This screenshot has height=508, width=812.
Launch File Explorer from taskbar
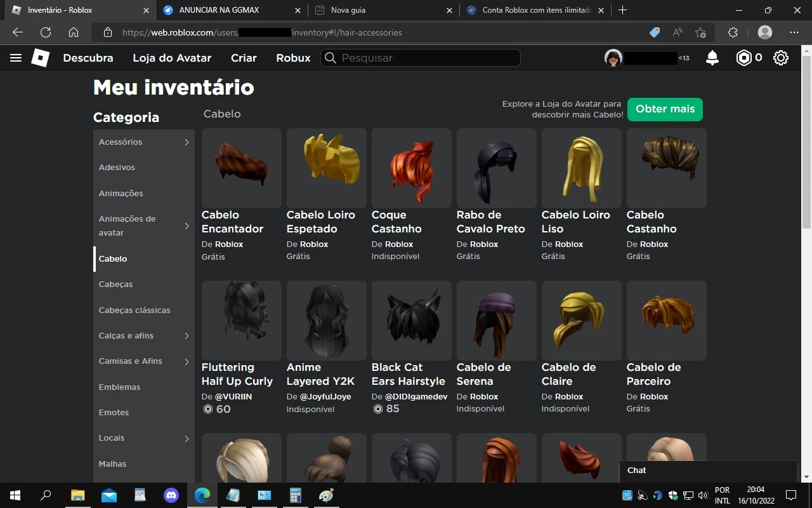[x=77, y=495]
